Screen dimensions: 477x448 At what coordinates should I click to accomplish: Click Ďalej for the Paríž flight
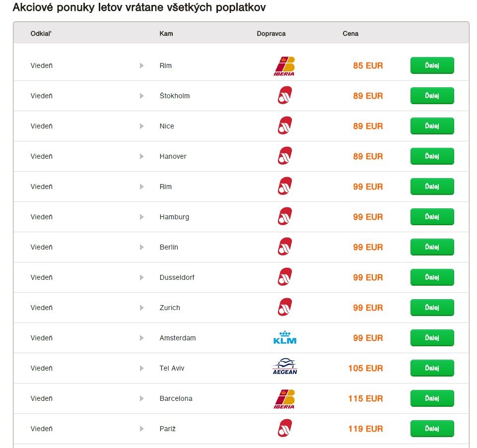point(432,429)
